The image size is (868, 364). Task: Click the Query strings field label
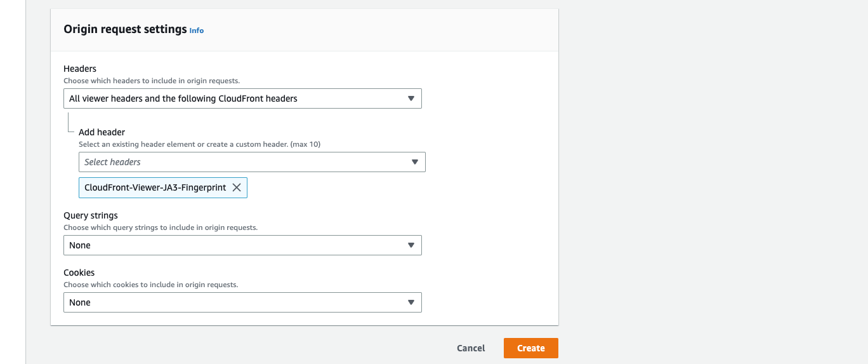tap(91, 215)
